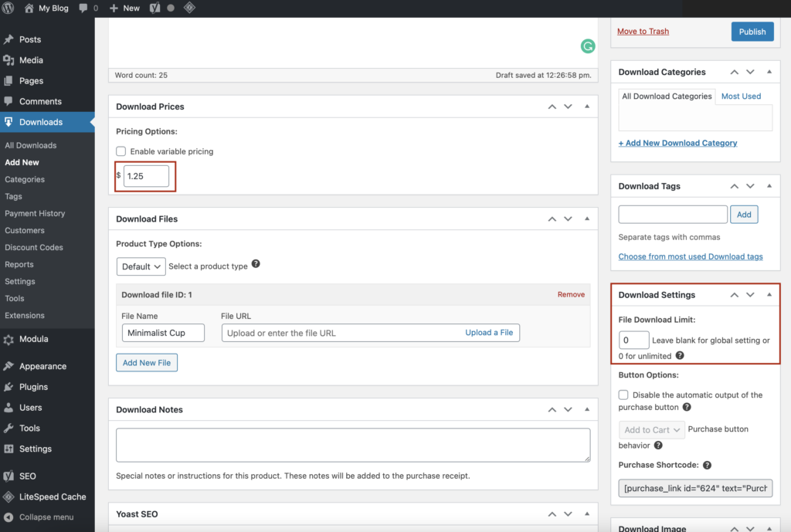
Task: Open comments bubble in admin bar
Action: click(83, 8)
